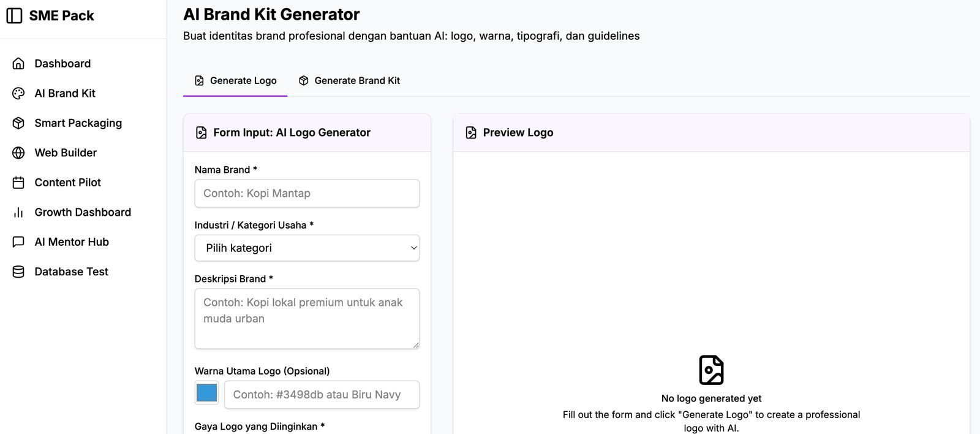Click the Content Pilot calendar icon
Image resolution: width=980 pixels, height=434 pixels.
[18, 183]
